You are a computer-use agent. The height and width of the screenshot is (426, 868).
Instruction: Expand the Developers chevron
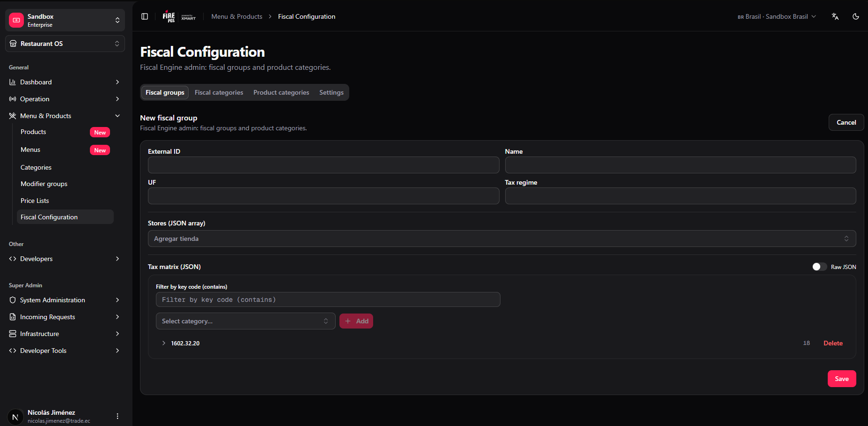pyautogui.click(x=118, y=259)
